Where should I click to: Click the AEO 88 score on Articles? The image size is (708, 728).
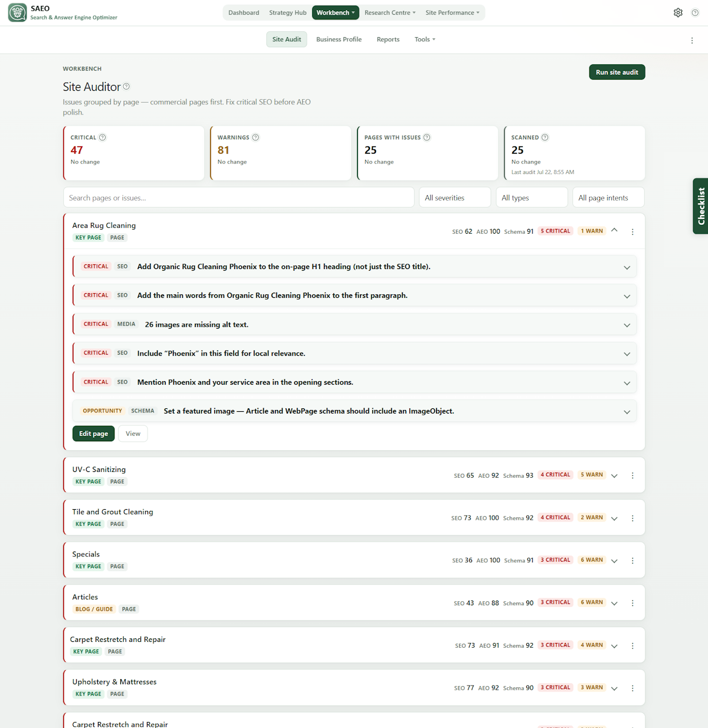(x=489, y=603)
